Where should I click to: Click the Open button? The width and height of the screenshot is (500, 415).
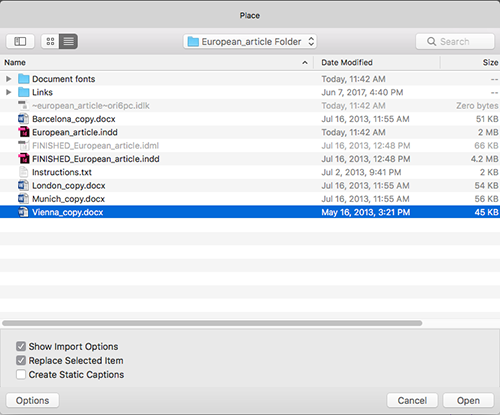pyautogui.click(x=468, y=400)
